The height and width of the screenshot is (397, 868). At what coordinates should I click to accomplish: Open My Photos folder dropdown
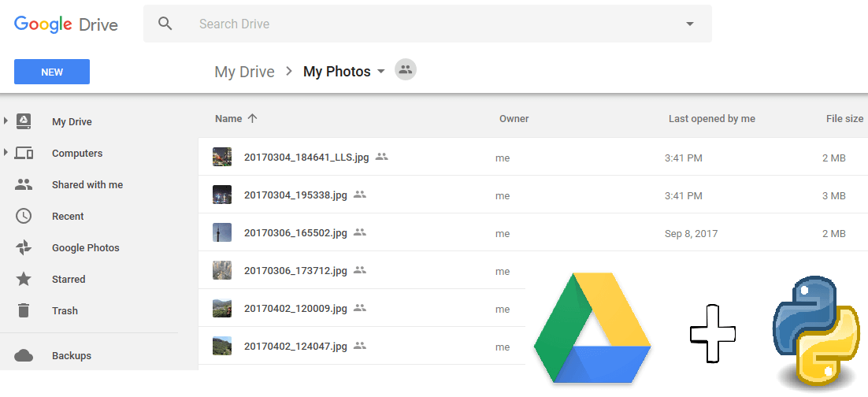(x=380, y=72)
